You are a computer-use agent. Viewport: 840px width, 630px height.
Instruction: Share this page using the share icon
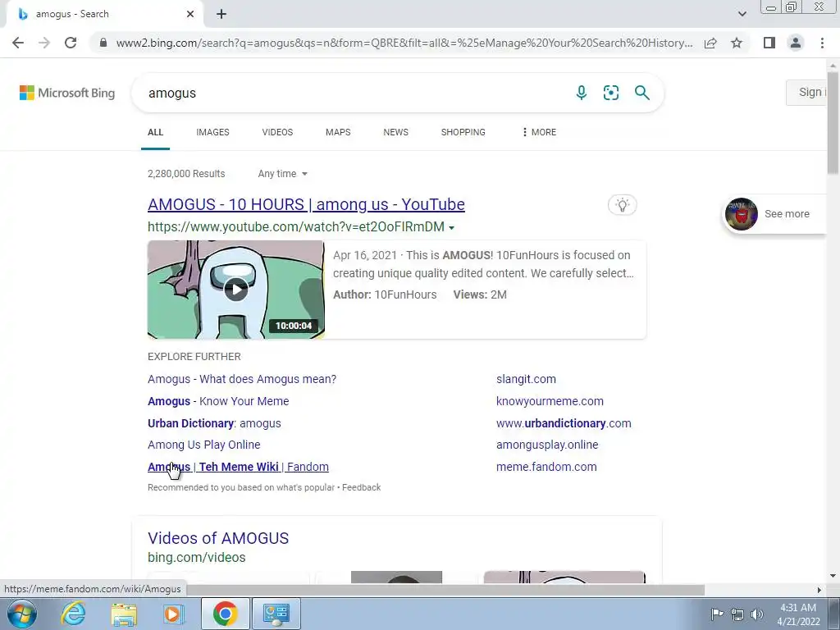710,43
